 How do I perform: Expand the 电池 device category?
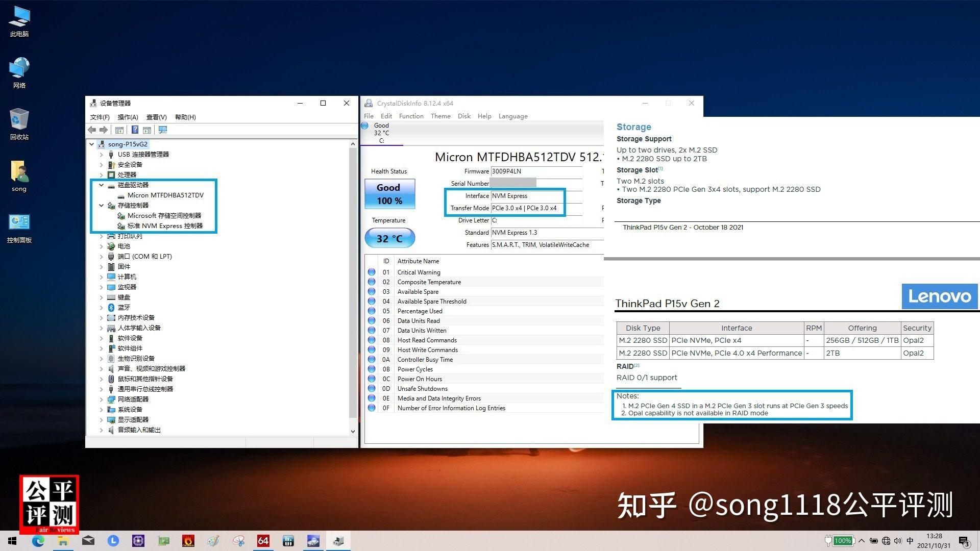click(x=101, y=246)
